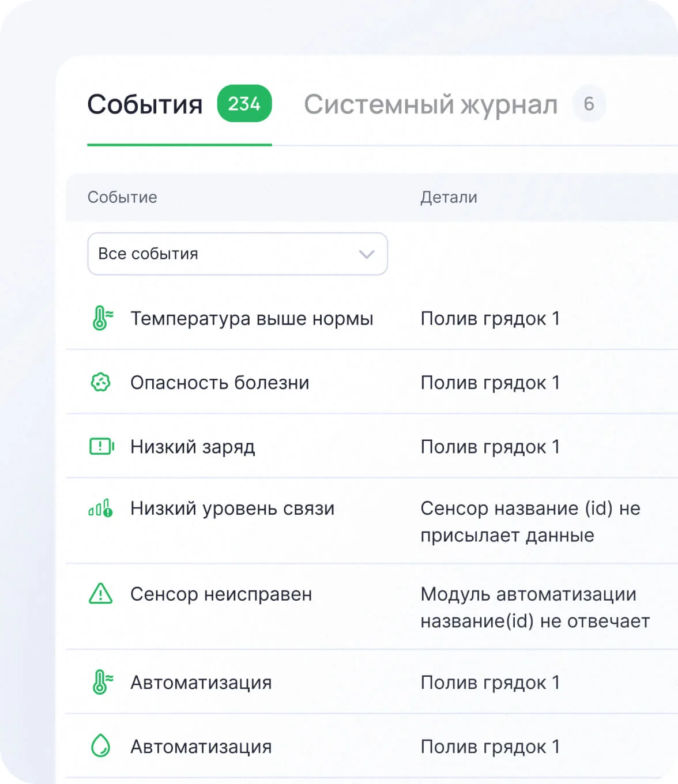Select Автоматизация text next to water drop
The width and height of the screenshot is (678, 784).
(201, 747)
